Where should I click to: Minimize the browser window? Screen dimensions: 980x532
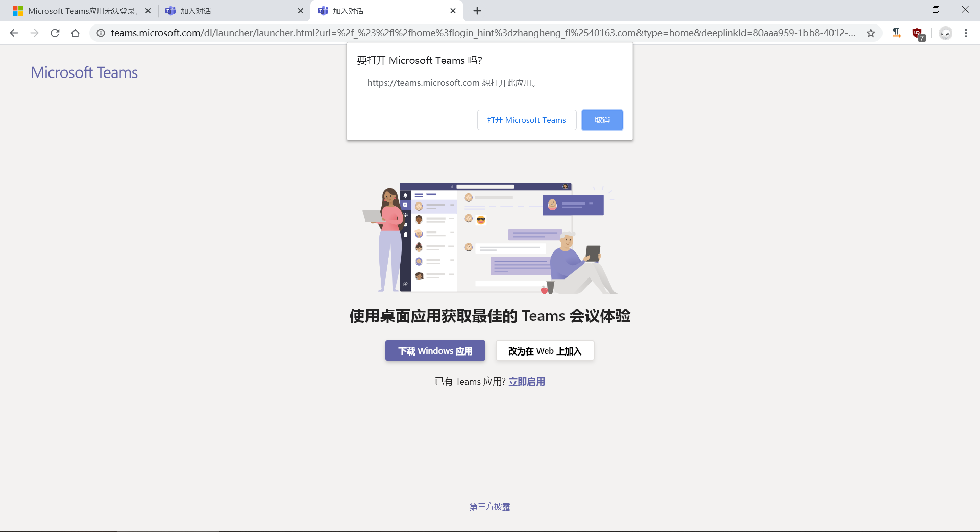(x=907, y=10)
